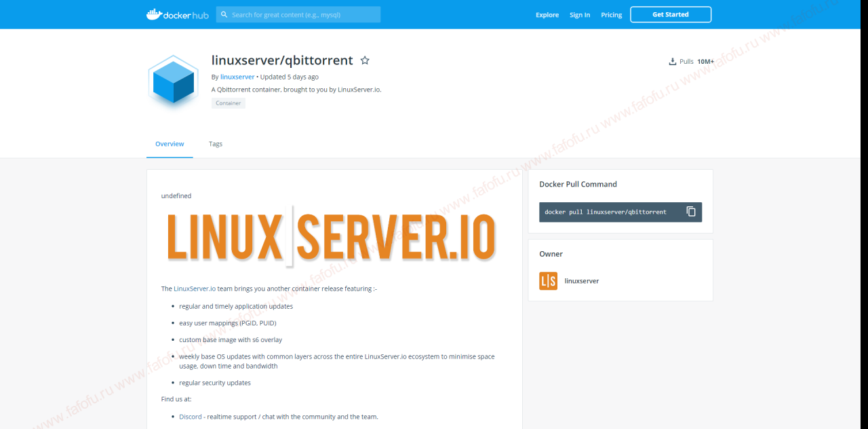Focus the Docker Hub search field
The height and width of the screenshot is (429, 868).
pyautogui.click(x=298, y=15)
